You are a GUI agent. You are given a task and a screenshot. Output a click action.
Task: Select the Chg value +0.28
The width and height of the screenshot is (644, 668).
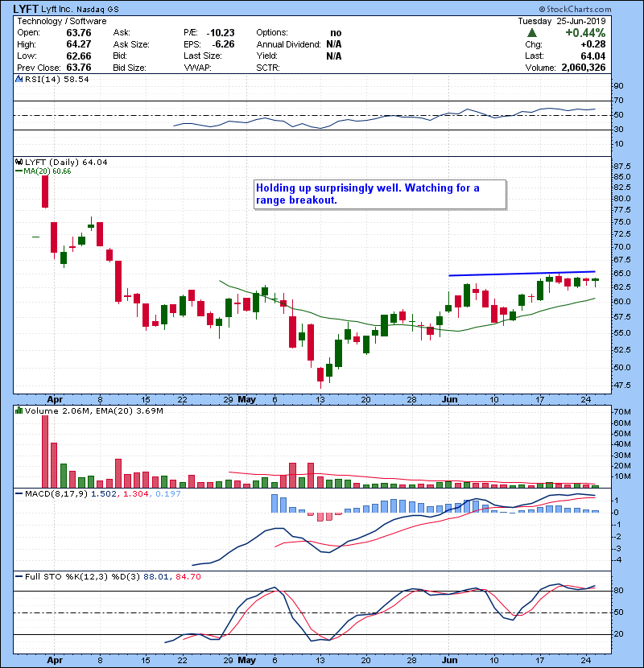coord(592,44)
